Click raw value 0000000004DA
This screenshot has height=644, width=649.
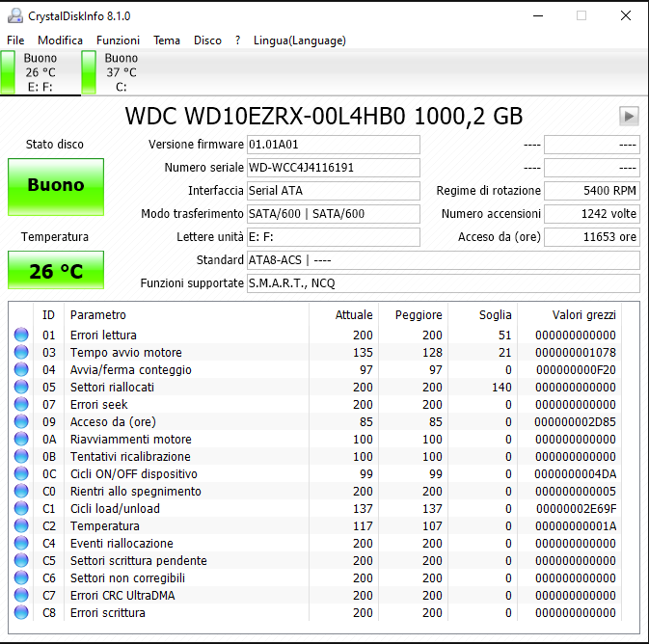pos(576,474)
